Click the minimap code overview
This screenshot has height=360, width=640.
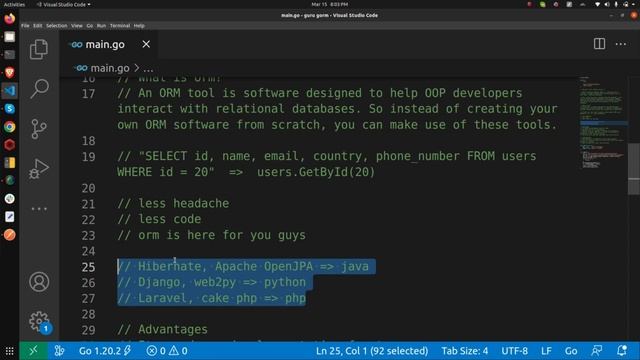(x=602, y=122)
